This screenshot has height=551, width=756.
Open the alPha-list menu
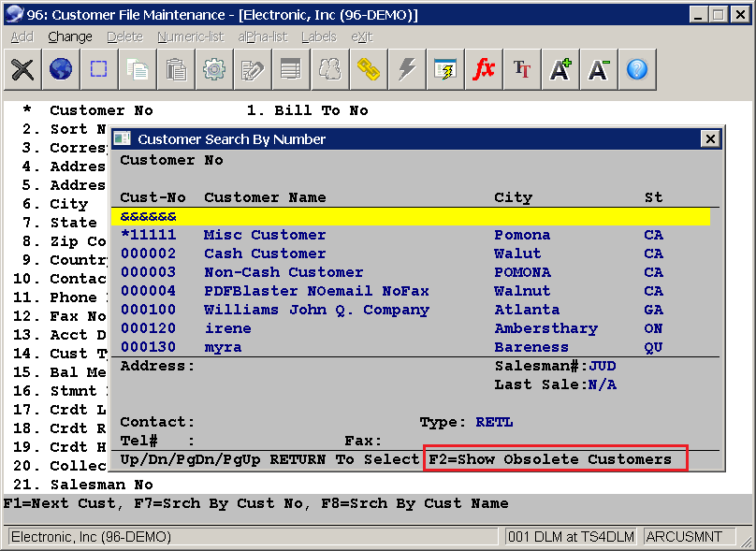pos(262,36)
